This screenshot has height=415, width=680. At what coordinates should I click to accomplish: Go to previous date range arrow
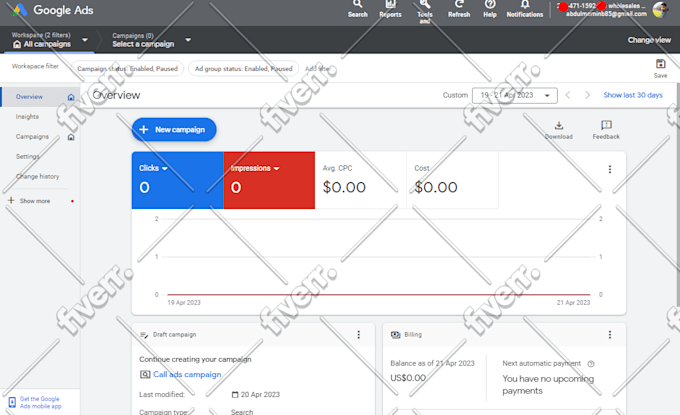[568, 95]
